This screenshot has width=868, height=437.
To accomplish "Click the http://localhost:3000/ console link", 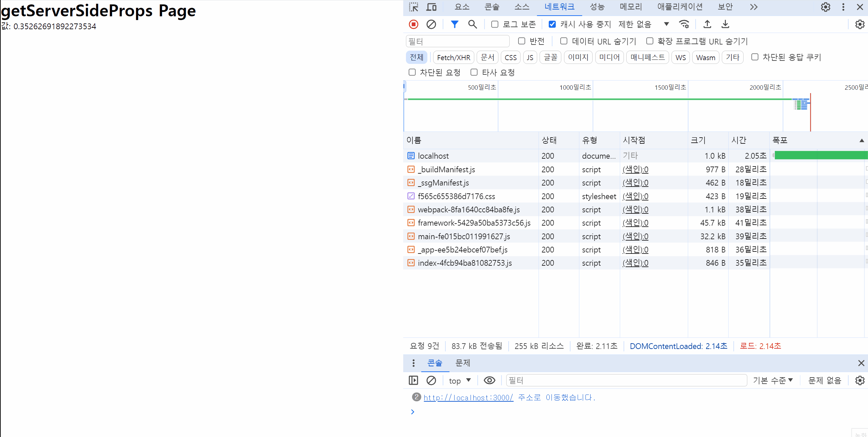I will (468, 398).
